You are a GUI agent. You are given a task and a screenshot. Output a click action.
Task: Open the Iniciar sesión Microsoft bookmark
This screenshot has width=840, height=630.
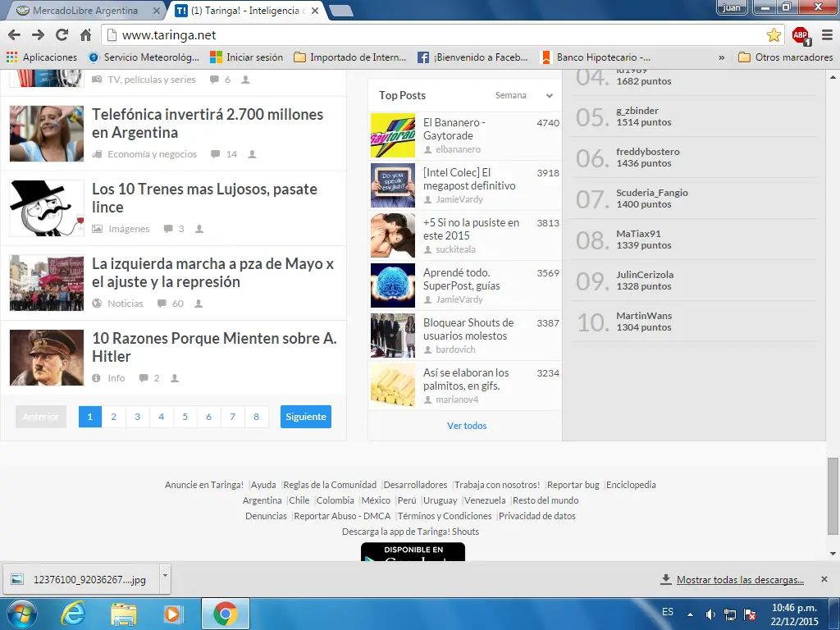click(x=246, y=57)
